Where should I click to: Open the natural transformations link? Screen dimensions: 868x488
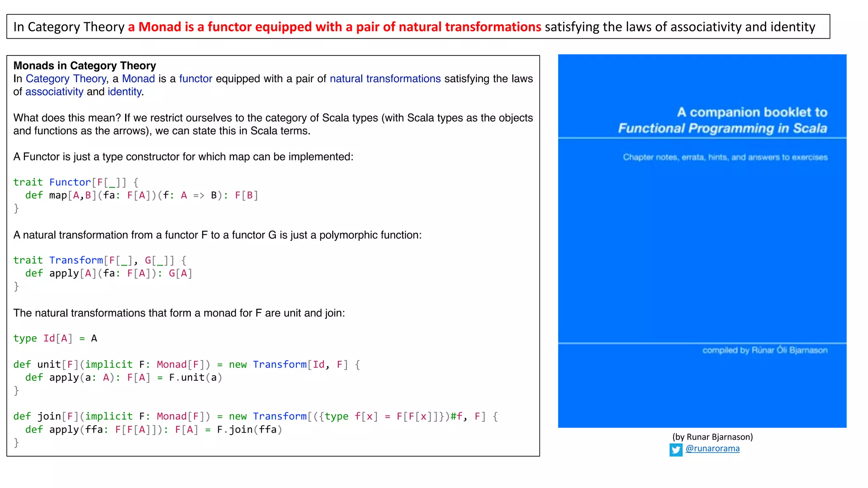point(385,79)
